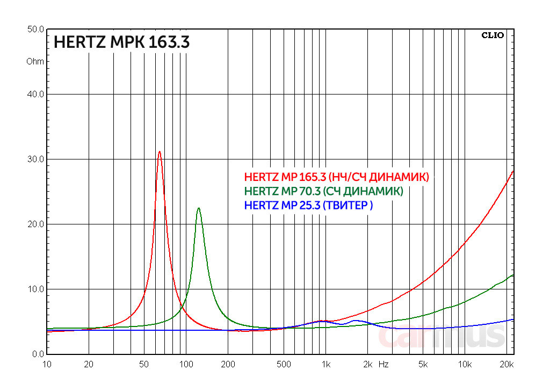Click the "500" frequency axis label
This screenshot has width=550, height=392.
click(x=284, y=365)
